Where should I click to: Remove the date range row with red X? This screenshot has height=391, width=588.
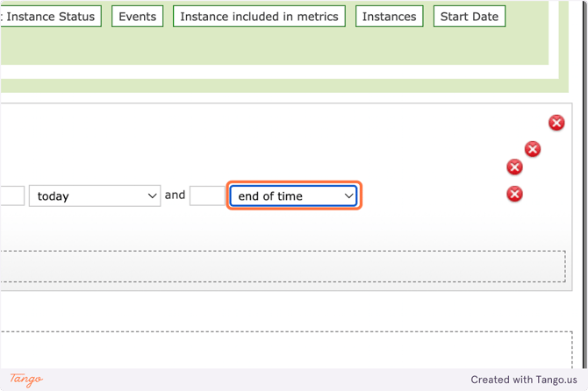coord(515,194)
